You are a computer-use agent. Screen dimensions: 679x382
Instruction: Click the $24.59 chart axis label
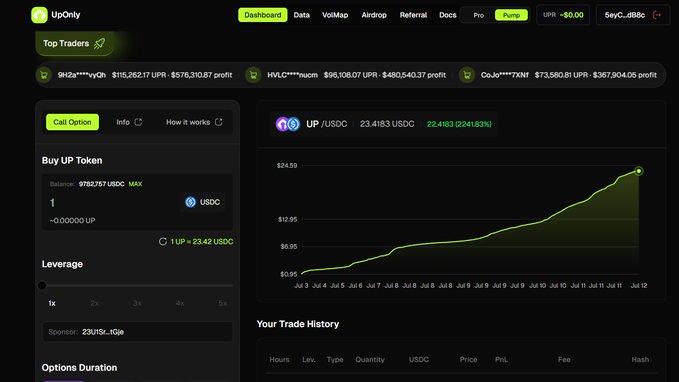(x=287, y=165)
